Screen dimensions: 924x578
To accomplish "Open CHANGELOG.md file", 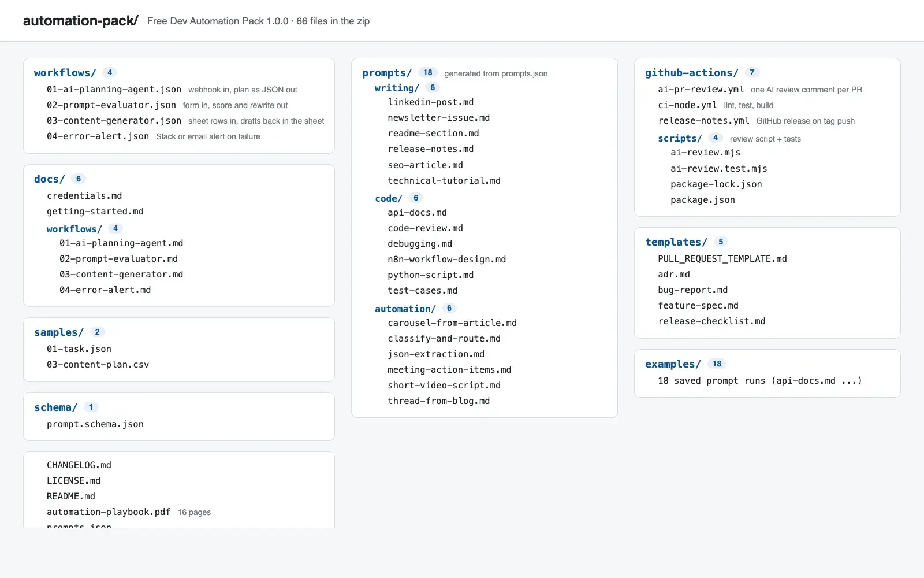I will pos(79,465).
